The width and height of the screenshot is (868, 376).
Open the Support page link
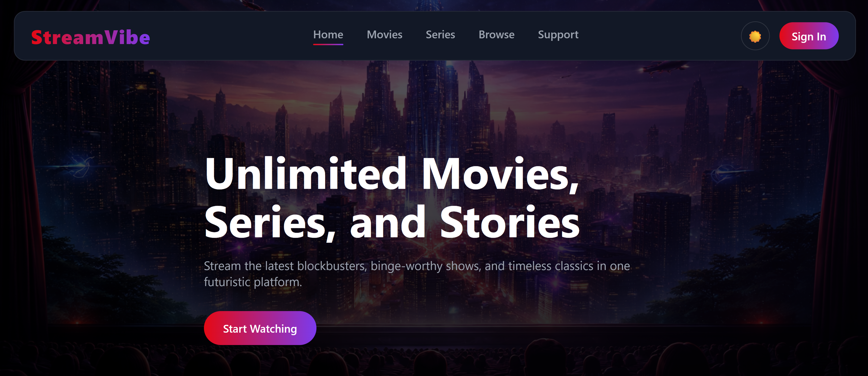tap(558, 35)
